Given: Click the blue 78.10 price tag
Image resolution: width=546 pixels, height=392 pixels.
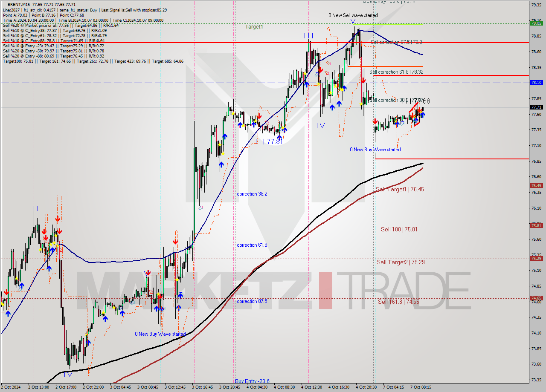Looking at the screenshot, I should click(x=536, y=83).
